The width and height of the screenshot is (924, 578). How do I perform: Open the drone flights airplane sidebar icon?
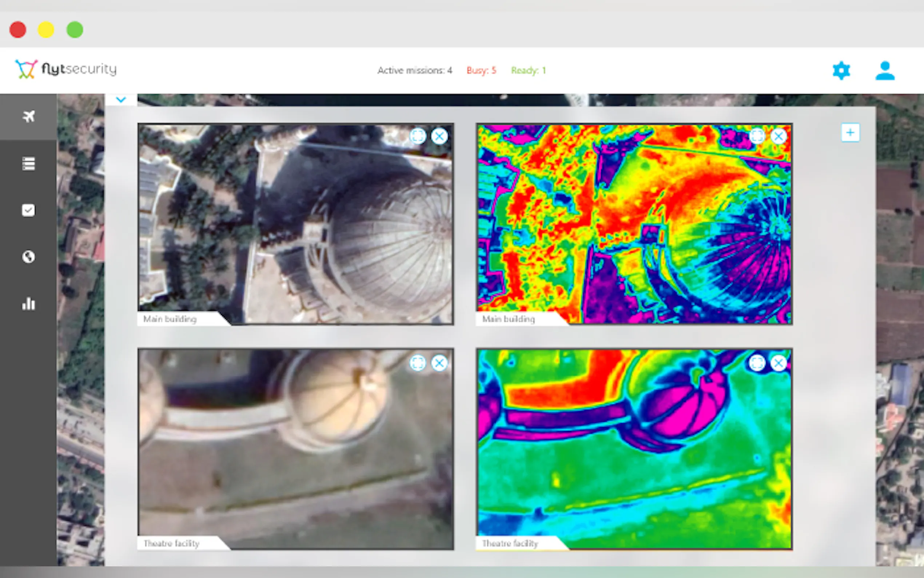point(29,116)
